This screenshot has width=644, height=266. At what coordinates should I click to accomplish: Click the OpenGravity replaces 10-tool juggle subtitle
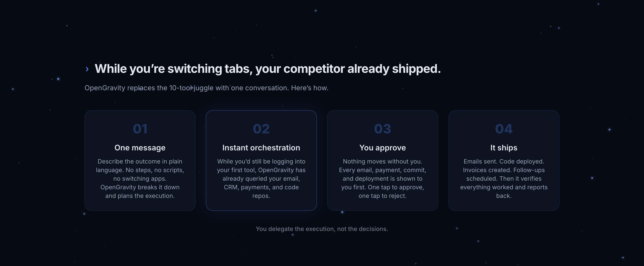[206, 88]
